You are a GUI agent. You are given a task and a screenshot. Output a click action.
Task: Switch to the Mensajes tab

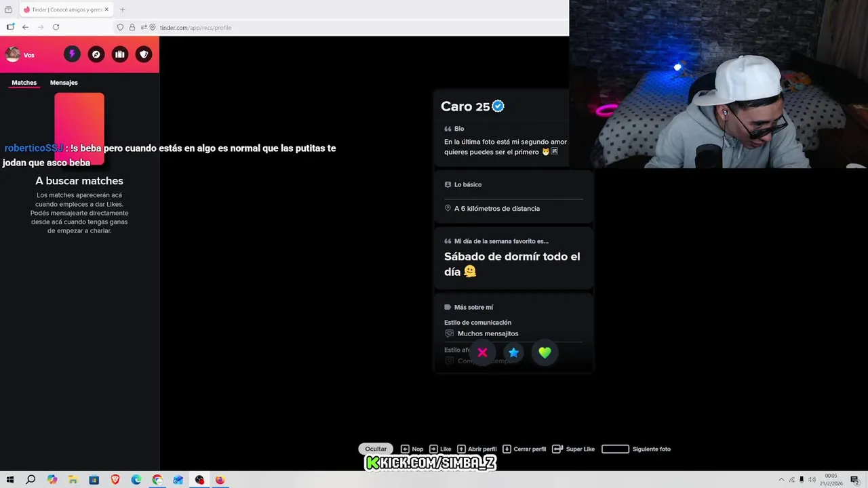coord(64,83)
